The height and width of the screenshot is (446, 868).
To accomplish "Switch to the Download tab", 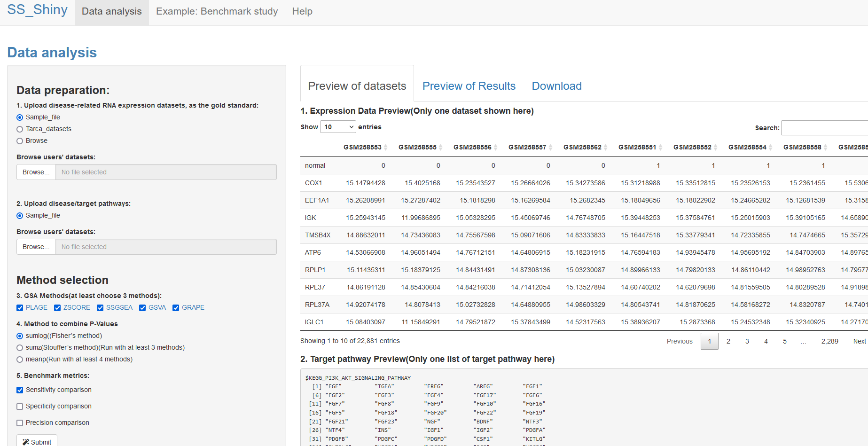I will tap(557, 86).
